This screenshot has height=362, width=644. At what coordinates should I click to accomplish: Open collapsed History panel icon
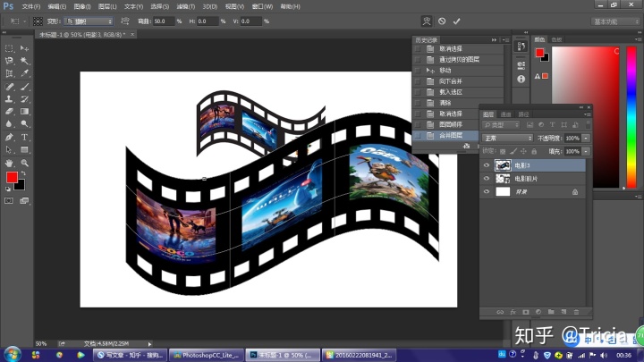coord(521,46)
